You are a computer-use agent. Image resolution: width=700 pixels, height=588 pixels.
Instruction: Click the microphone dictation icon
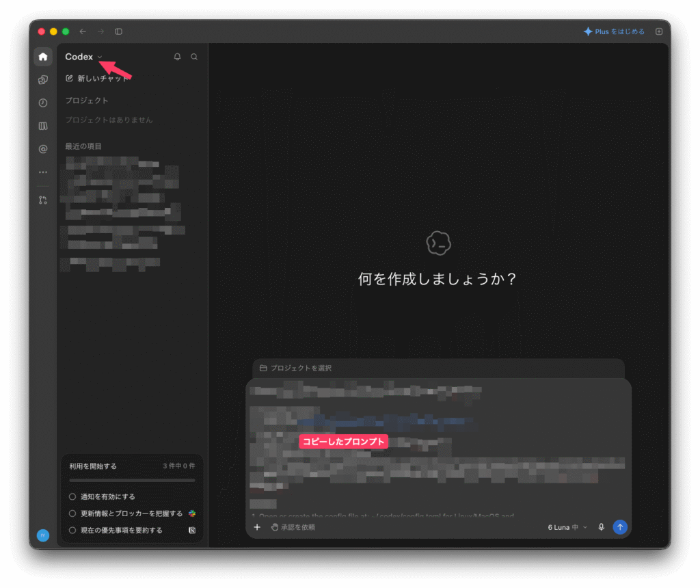click(x=602, y=527)
